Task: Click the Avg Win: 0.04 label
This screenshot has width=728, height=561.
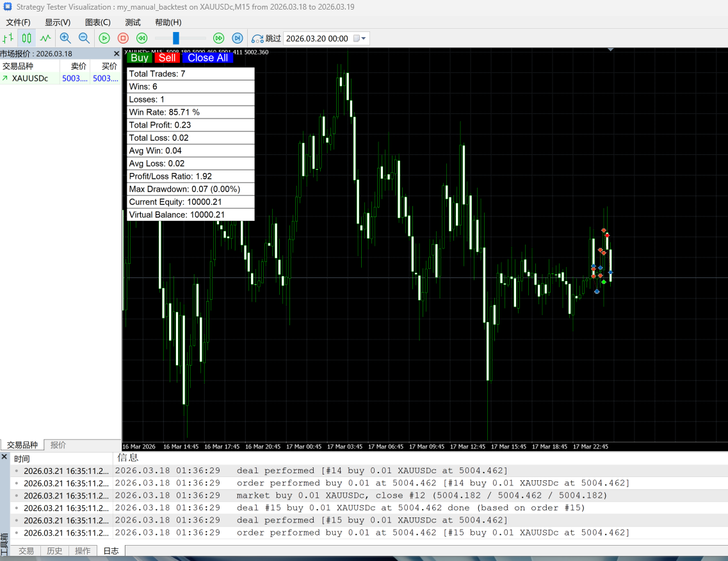Action: [190, 150]
